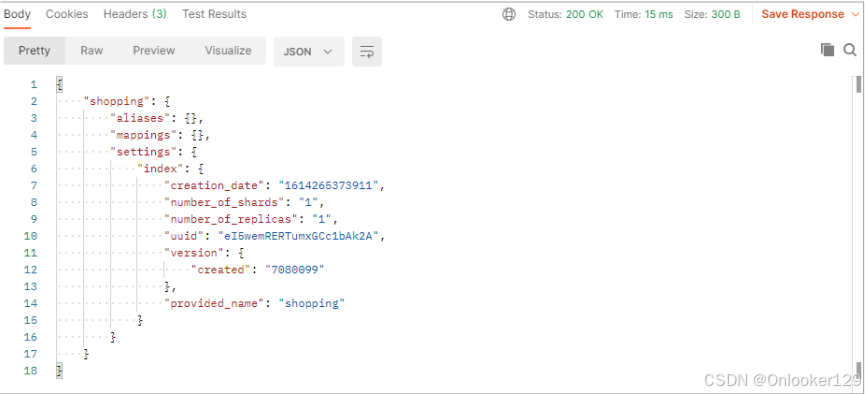This screenshot has width=865, height=395.
Task: Open the Headers (3) tab
Action: tap(135, 14)
